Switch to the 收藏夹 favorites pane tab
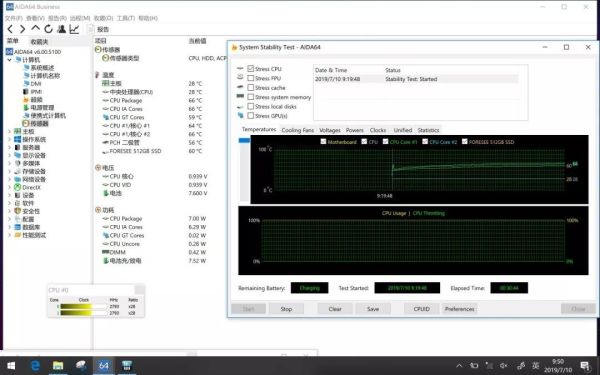This screenshot has width=600, height=375. pos(39,41)
